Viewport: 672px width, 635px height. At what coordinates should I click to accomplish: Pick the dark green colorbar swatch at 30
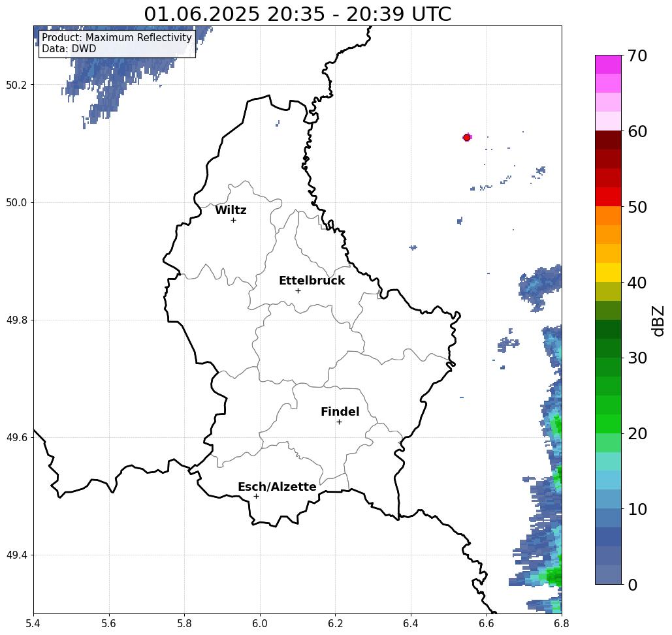608,348
